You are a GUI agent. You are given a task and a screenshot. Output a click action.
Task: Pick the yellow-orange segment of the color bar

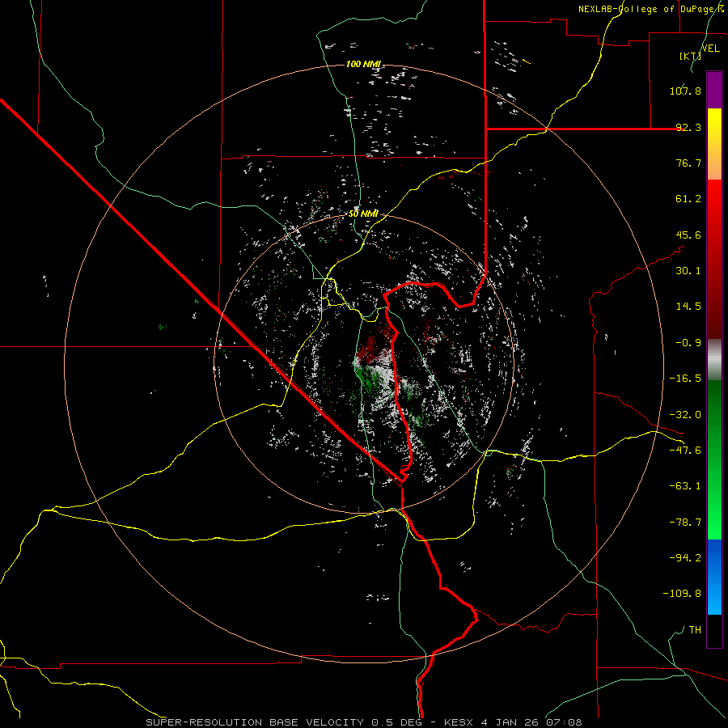[714, 144]
